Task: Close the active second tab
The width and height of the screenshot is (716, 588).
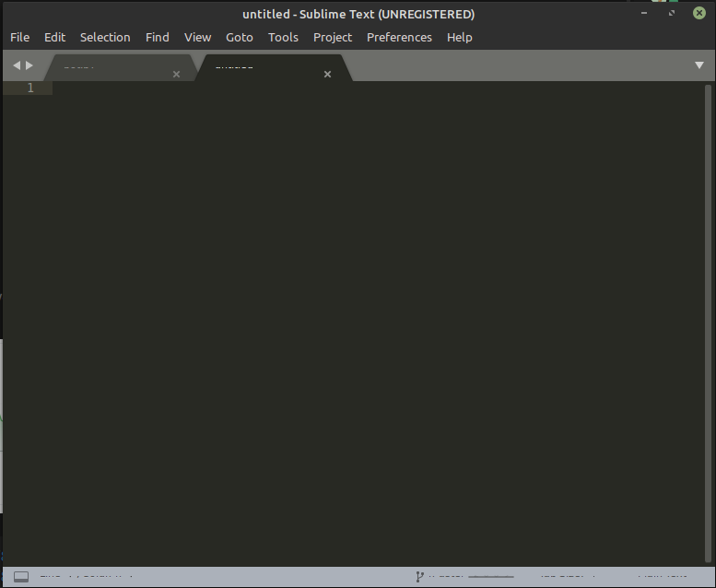Action: [x=327, y=74]
